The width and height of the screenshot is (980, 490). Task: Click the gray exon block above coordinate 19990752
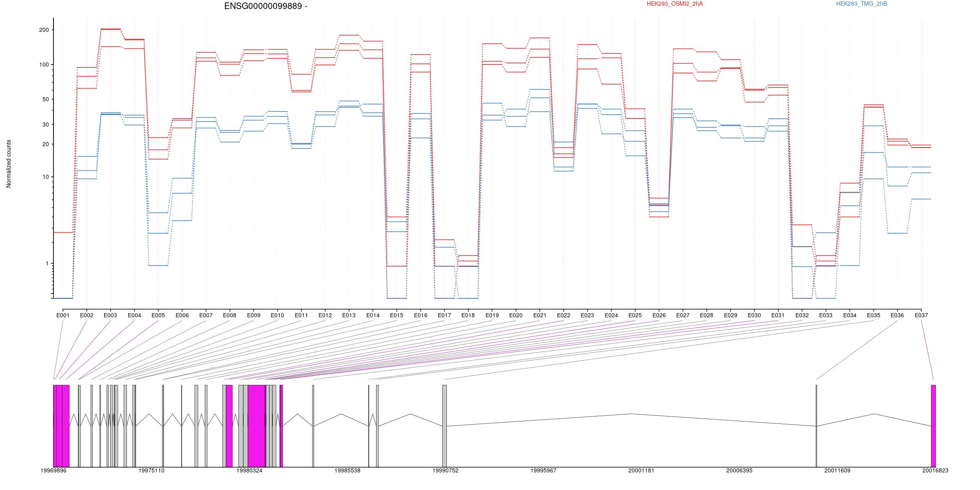point(444,426)
